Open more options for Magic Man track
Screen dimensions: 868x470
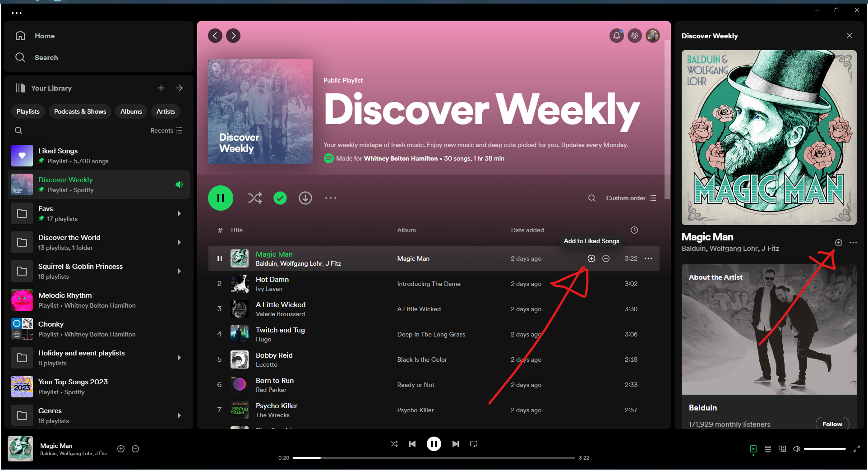(648, 258)
